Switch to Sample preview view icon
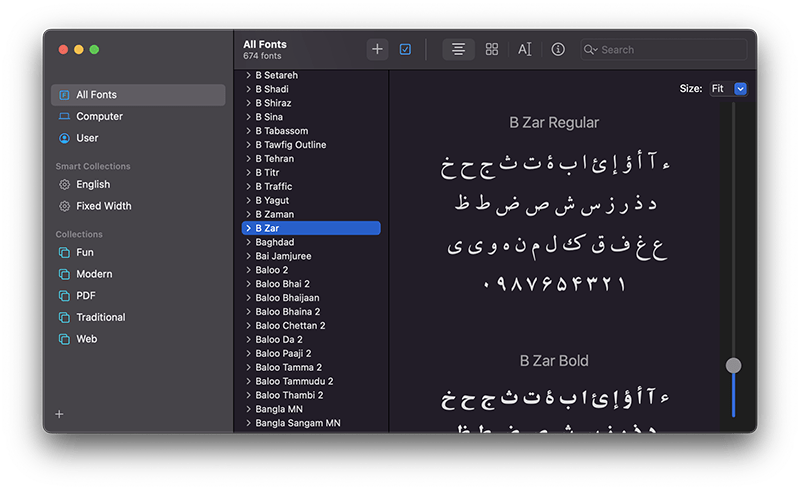The image size is (800, 490). pos(458,49)
